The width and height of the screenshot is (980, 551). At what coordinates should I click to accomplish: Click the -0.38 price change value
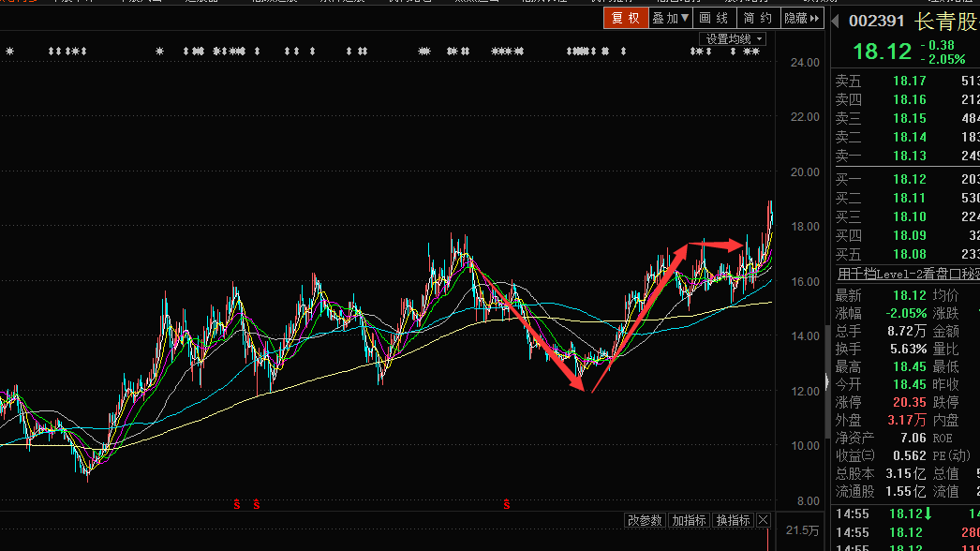(938, 45)
